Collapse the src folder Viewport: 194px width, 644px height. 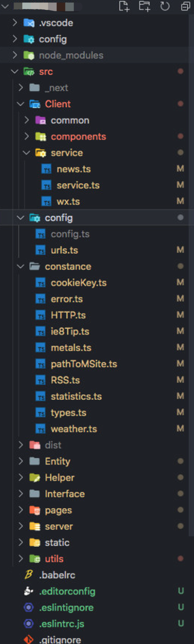pyautogui.click(x=15, y=72)
